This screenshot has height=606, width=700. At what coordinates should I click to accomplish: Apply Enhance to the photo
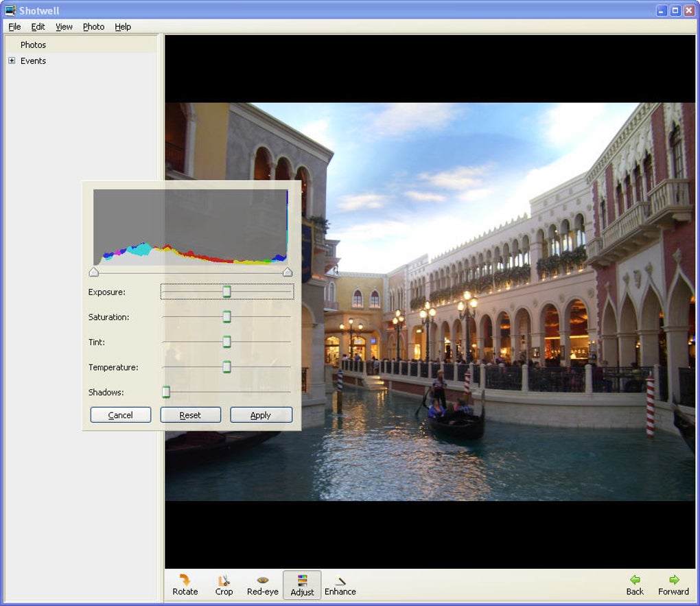click(340, 585)
